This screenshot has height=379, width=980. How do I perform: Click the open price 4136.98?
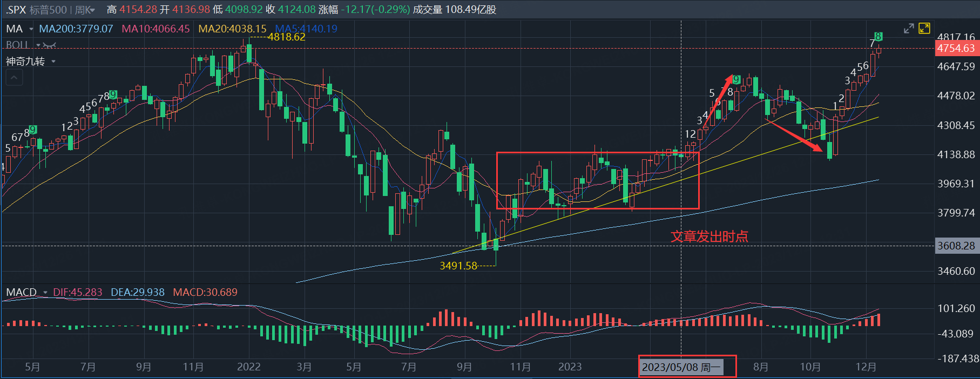[191, 10]
